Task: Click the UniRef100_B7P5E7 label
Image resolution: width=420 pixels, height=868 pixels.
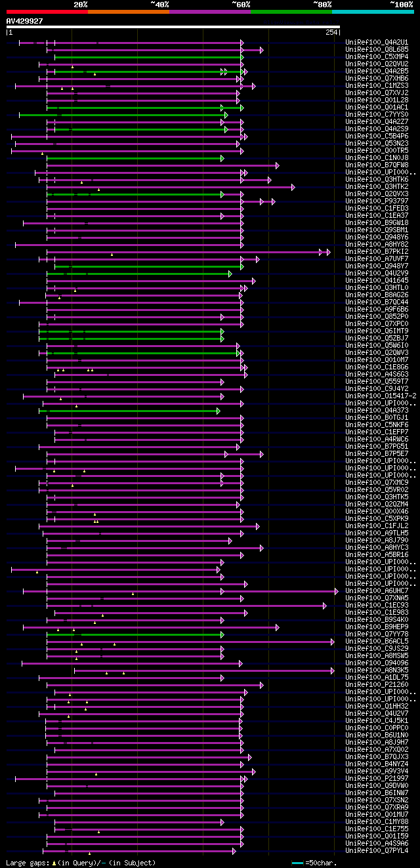Action: (x=377, y=453)
